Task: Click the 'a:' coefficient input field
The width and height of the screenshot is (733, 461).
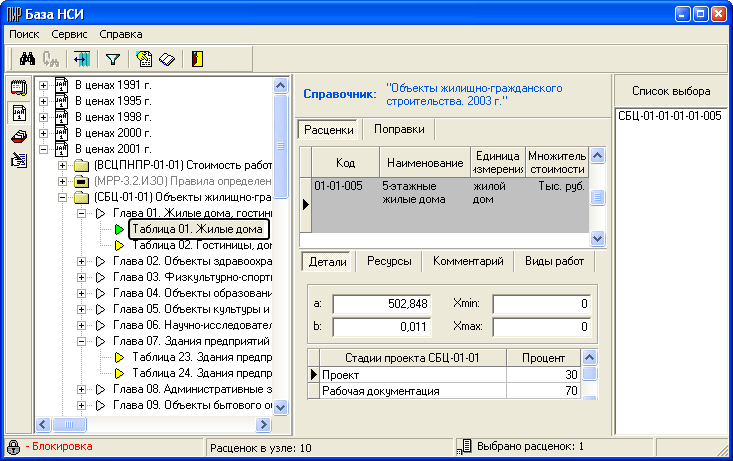Action: tap(381, 304)
